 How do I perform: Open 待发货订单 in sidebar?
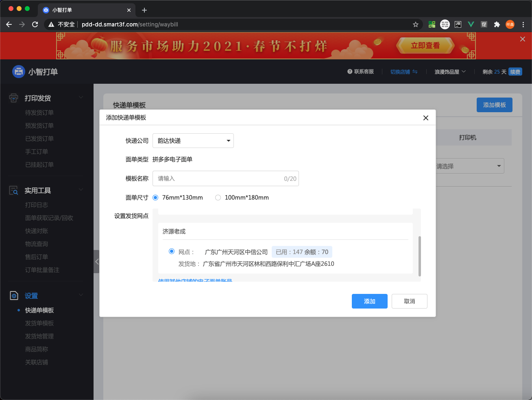(39, 113)
